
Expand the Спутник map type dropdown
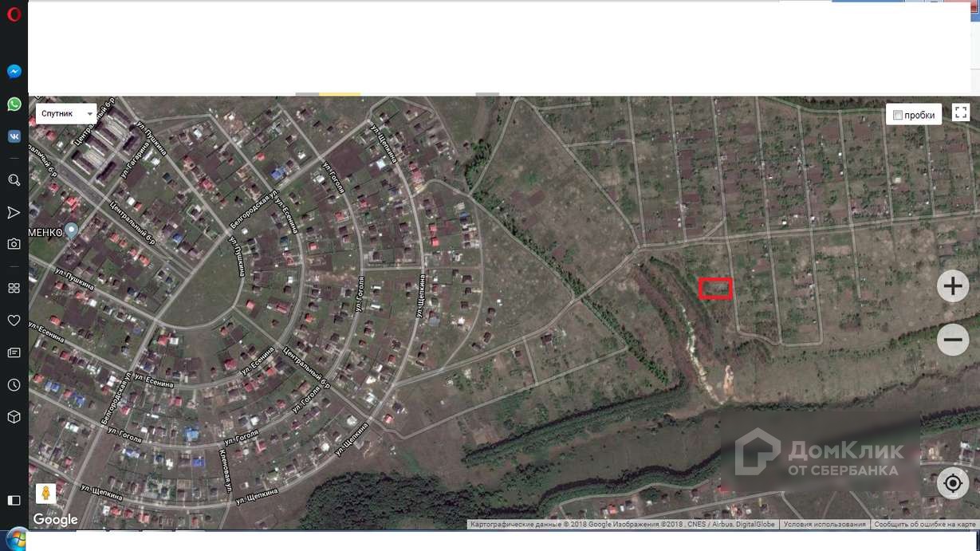(66, 113)
